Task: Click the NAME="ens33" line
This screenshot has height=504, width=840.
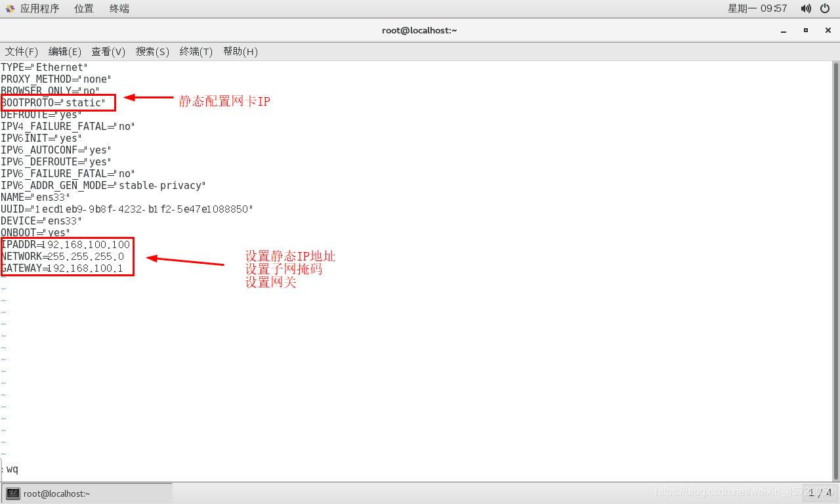Action: [x=35, y=197]
